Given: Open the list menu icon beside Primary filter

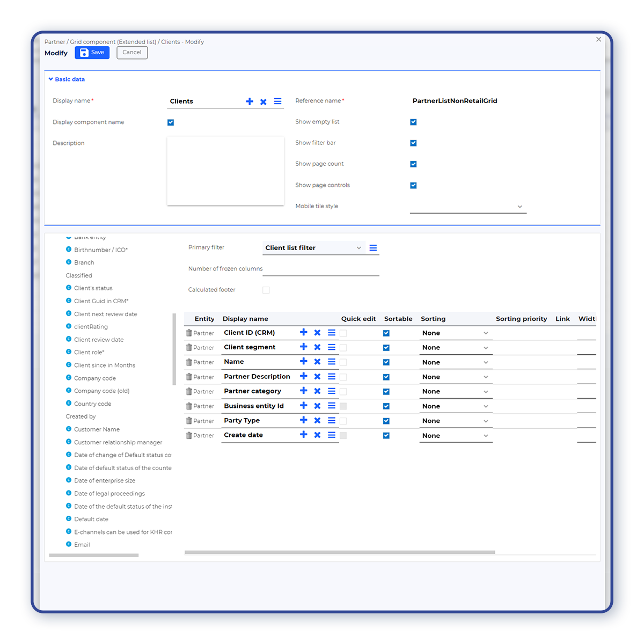Looking at the screenshot, I should [373, 248].
